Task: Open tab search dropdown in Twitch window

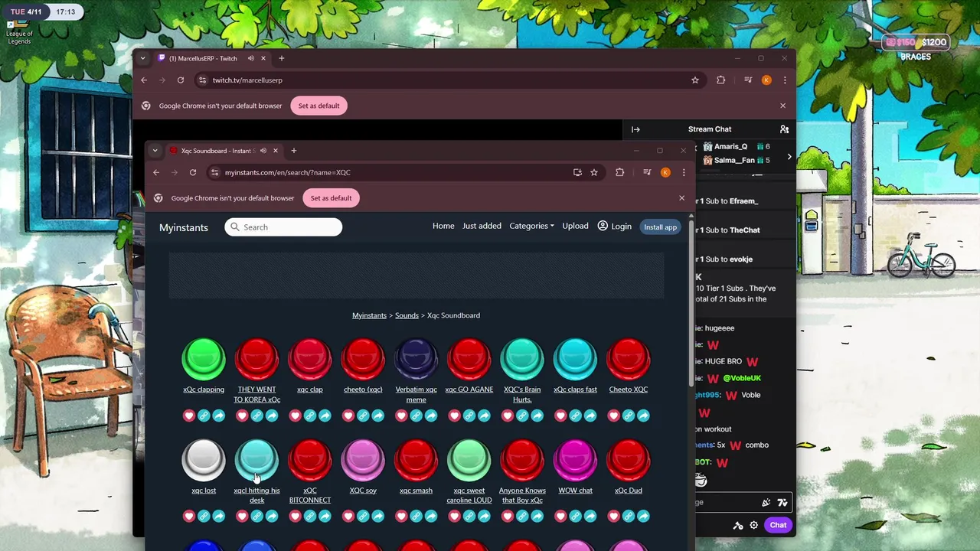Action: [x=142, y=58]
